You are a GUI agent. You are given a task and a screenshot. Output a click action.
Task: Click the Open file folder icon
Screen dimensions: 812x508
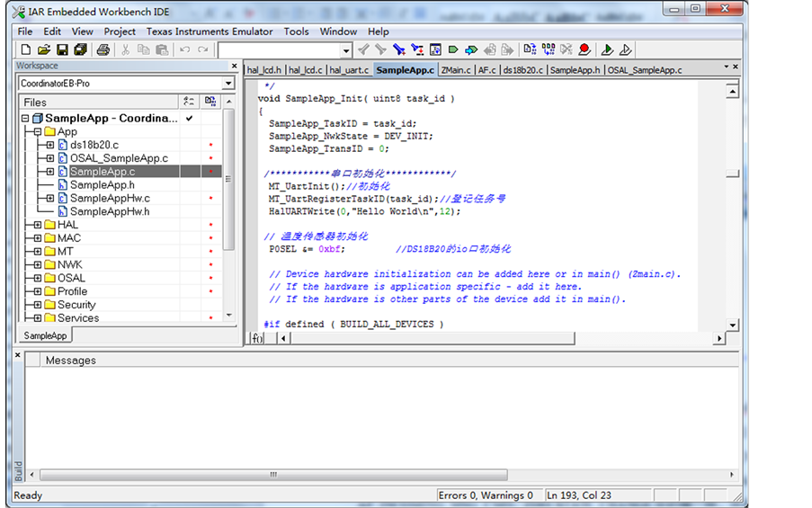point(44,50)
